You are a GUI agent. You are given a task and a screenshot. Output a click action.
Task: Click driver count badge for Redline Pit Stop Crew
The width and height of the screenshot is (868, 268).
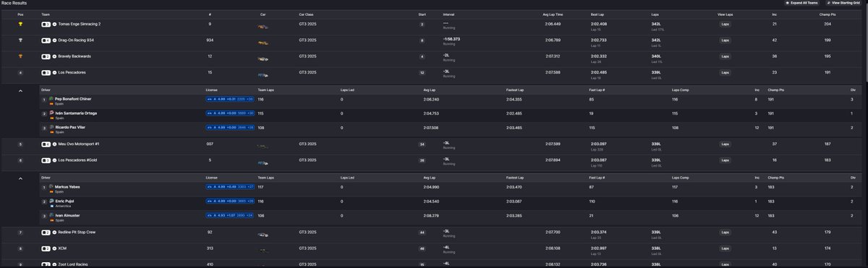coord(46,233)
